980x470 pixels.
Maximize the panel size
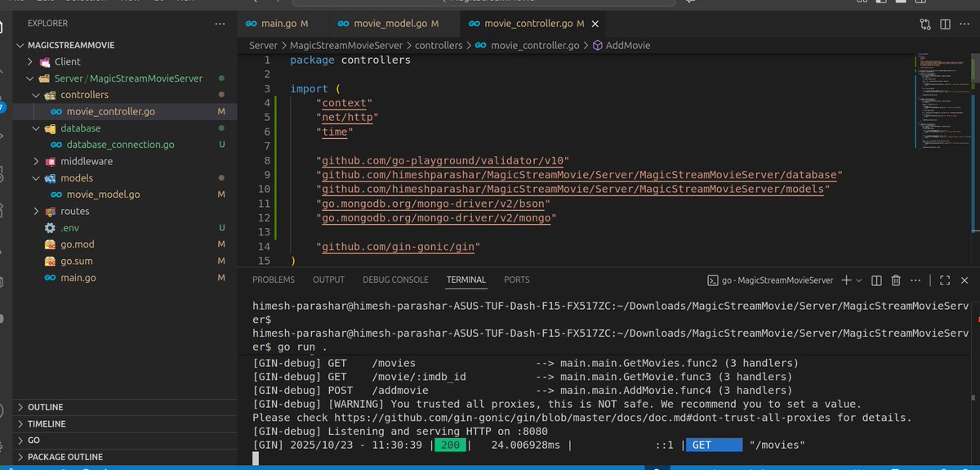944,280
